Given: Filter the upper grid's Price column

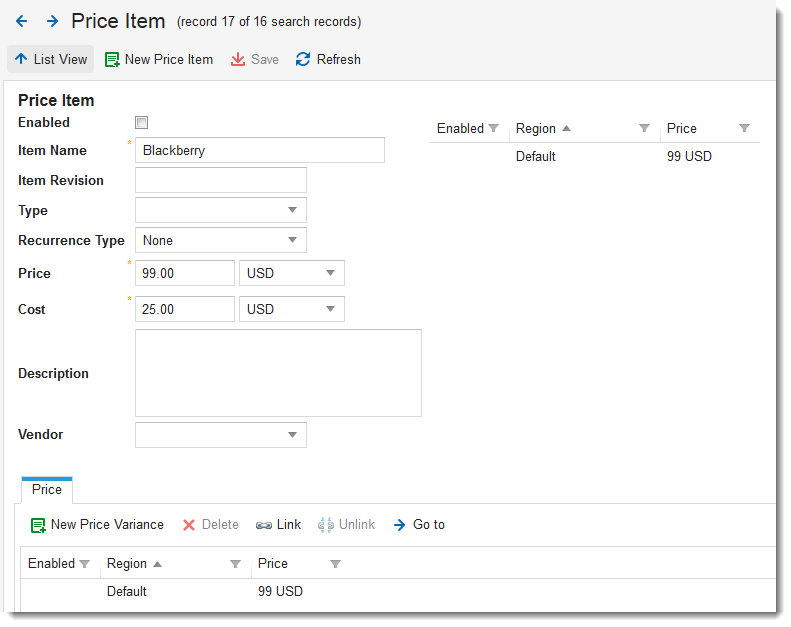Looking at the screenshot, I should pyautogui.click(x=744, y=128).
